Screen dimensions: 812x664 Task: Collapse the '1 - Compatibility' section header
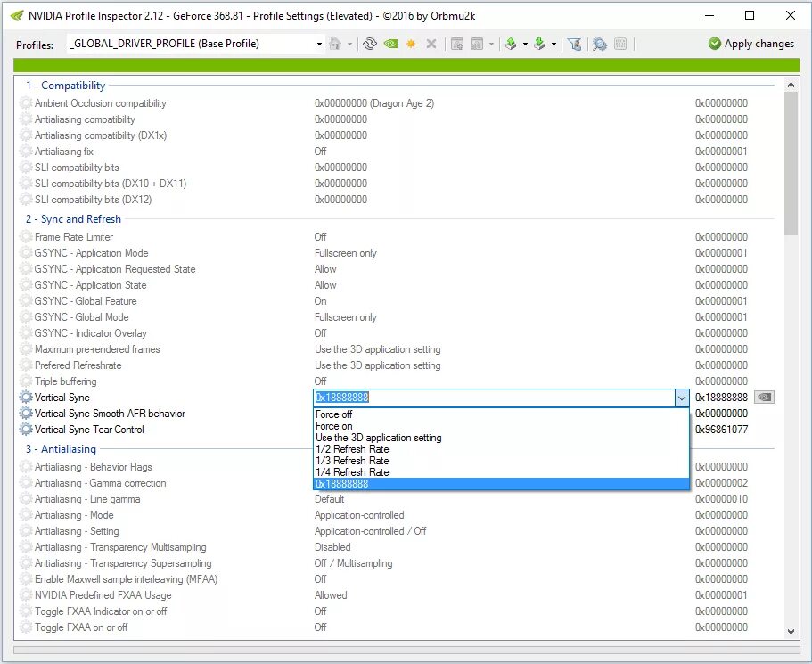66,86
